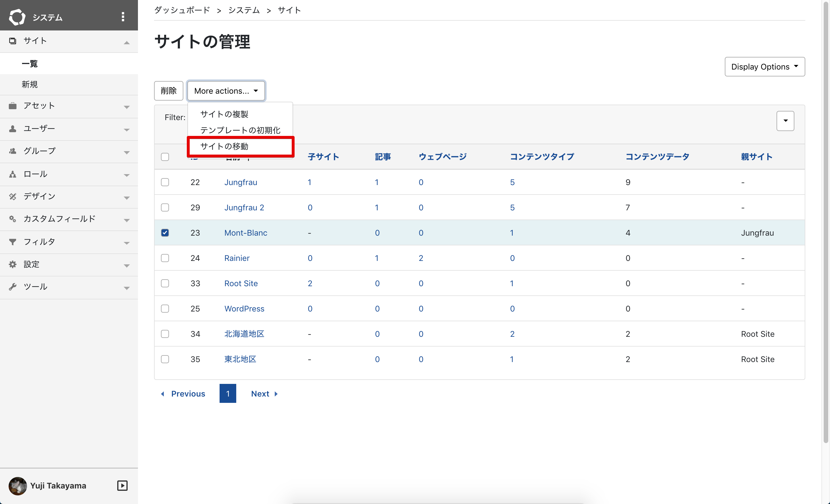
Task: Check the 東北地区 row checkbox
Action: coord(165,359)
